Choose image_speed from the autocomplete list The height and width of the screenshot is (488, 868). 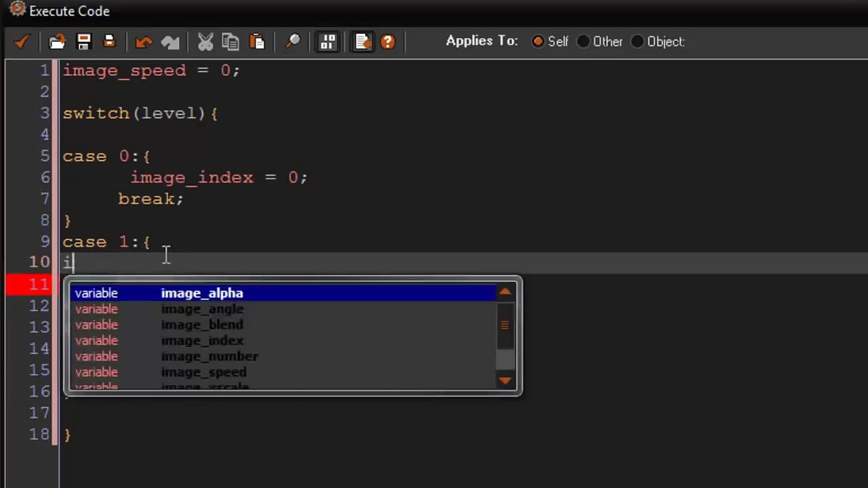(x=283, y=372)
